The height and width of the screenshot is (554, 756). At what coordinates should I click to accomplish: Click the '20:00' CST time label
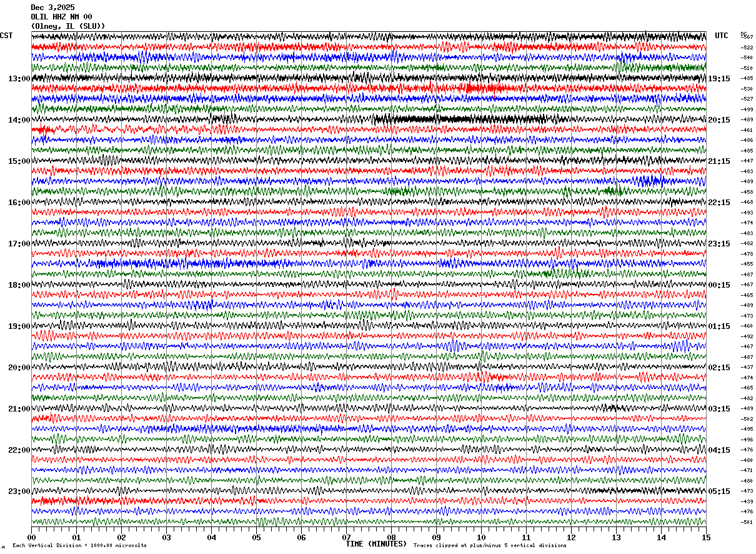click(19, 368)
